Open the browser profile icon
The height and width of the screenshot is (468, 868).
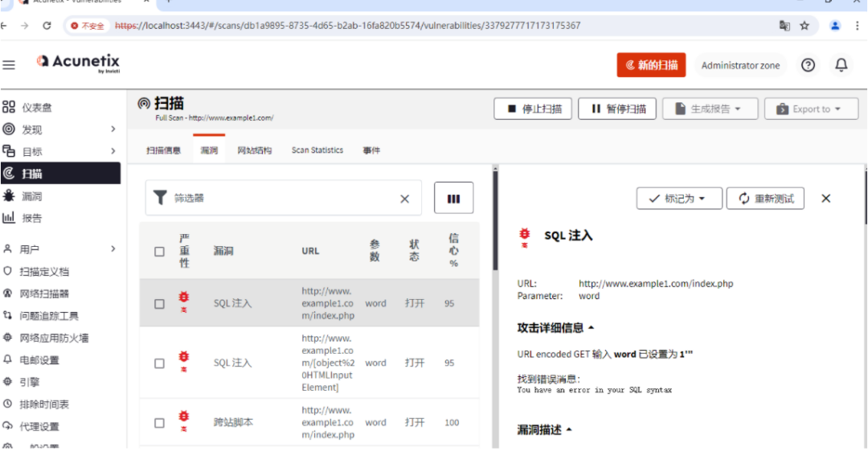pyautogui.click(x=835, y=26)
